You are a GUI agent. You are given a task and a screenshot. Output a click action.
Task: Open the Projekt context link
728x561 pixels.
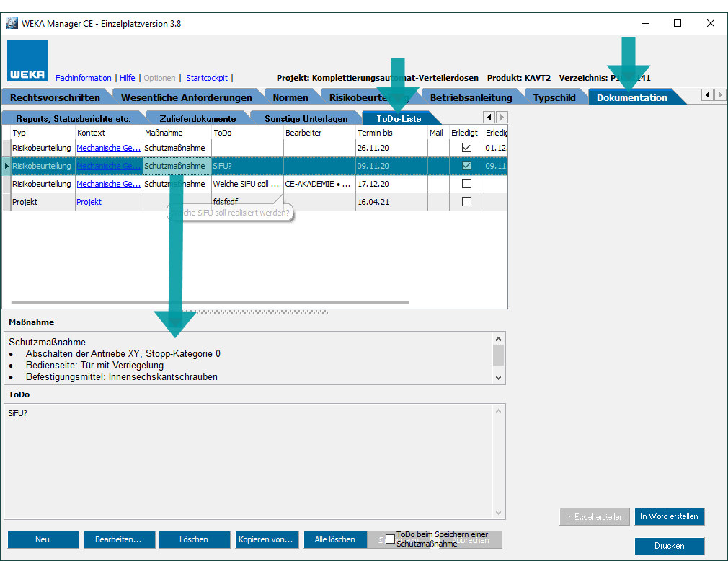pyautogui.click(x=89, y=202)
